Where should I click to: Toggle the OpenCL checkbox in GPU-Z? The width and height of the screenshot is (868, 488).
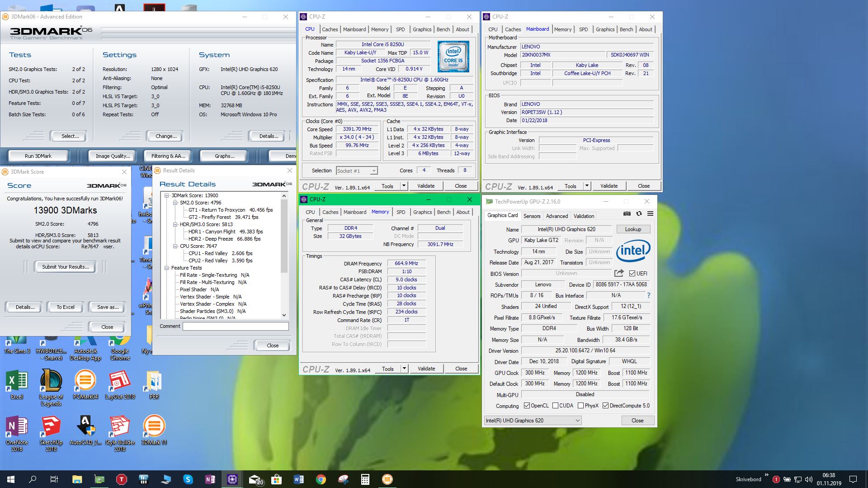tap(527, 406)
